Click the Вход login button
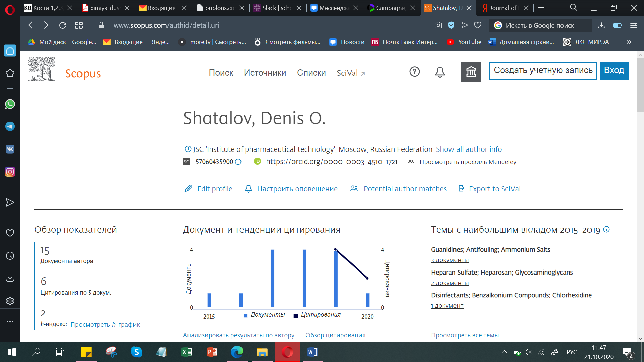The image size is (644, 362). [x=613, y=70]
